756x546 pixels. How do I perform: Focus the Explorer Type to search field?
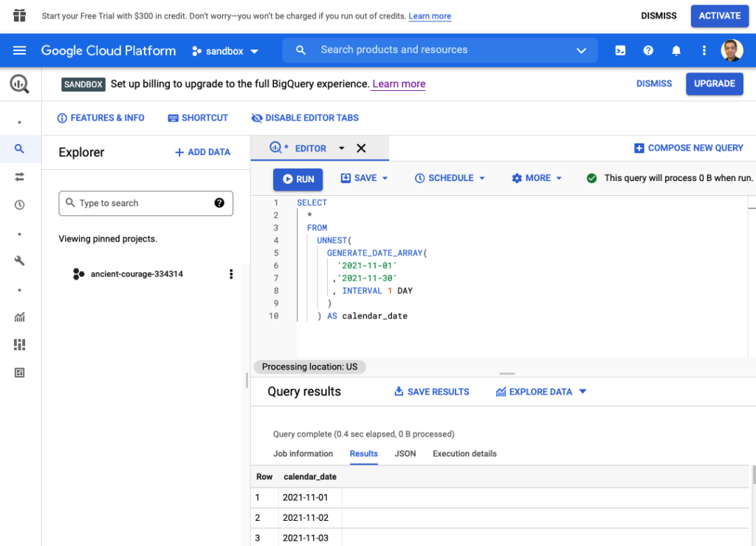[145, 203]
